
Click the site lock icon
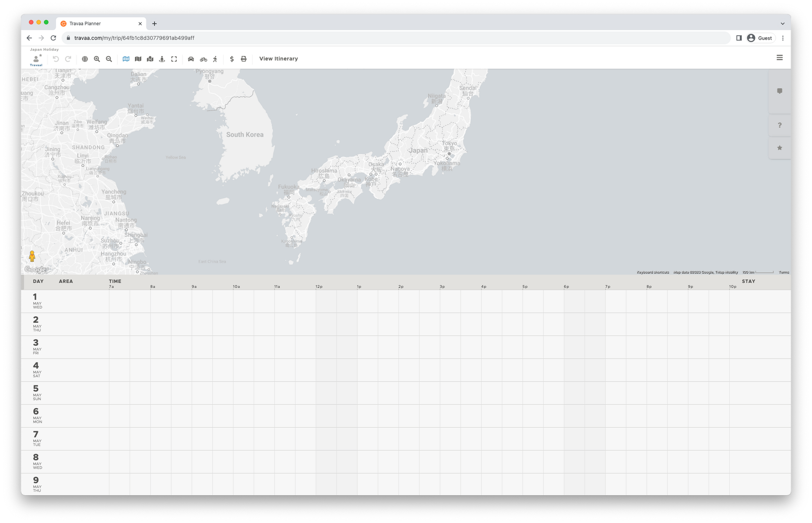[68, 38]
